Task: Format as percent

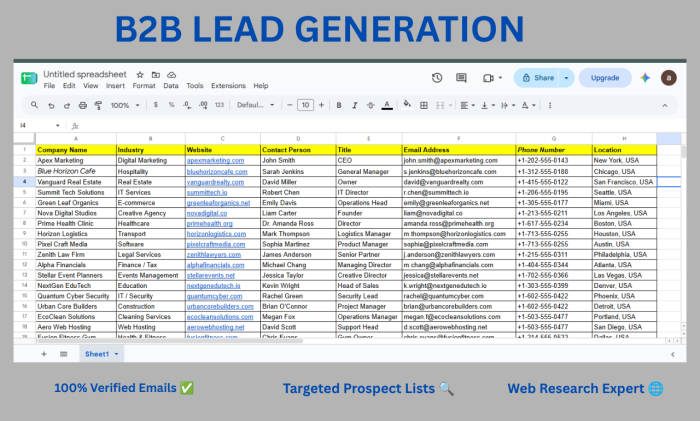Action: tap(171, 105)
